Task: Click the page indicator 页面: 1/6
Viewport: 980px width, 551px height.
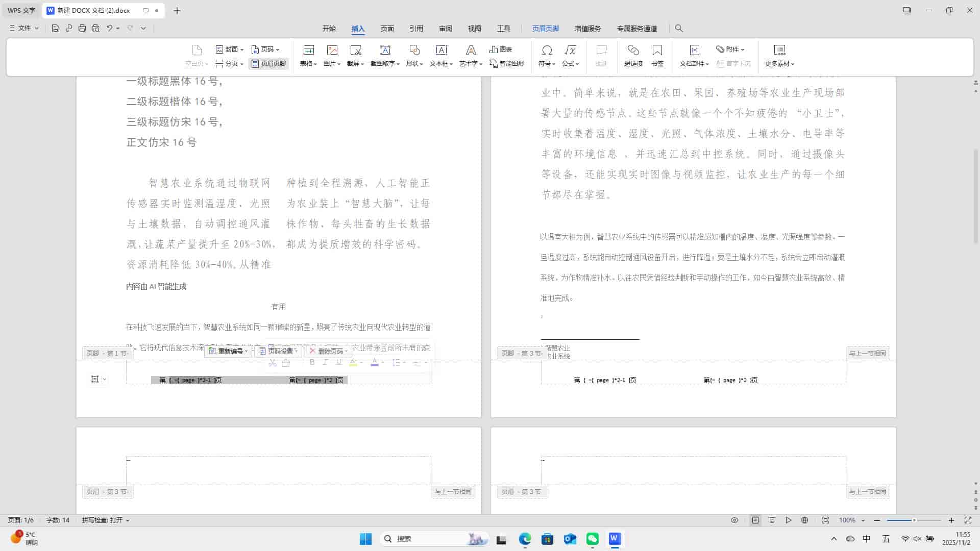Action: point(21,520)
